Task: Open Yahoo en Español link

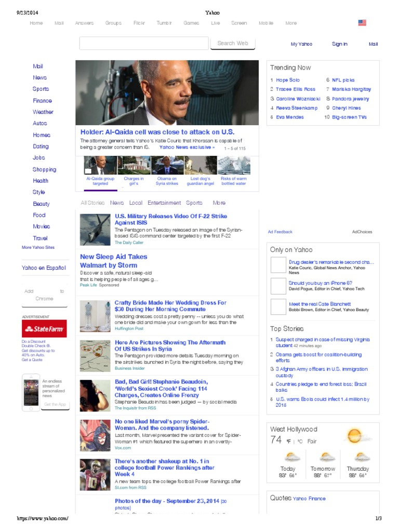Action: point(44,268)
